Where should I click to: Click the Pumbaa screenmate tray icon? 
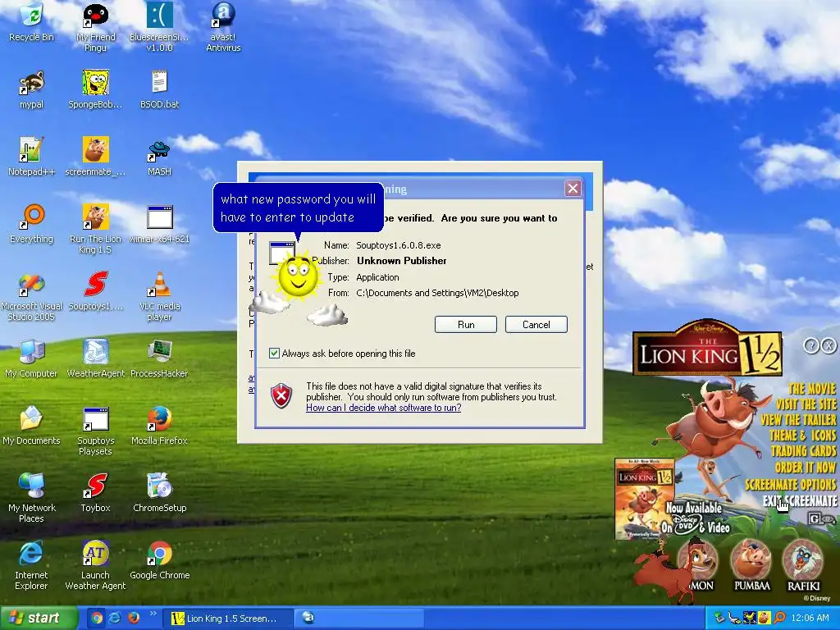[764, 618]
